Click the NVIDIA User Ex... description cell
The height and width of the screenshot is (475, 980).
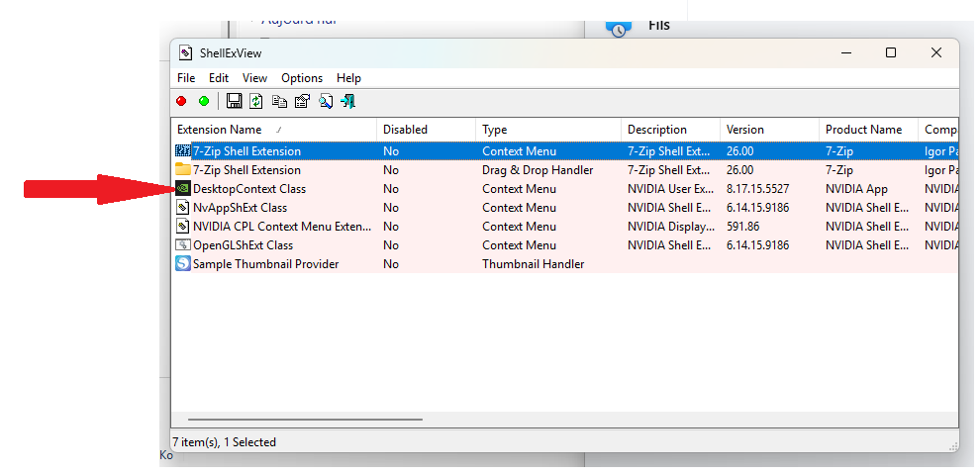click(670, 189)
